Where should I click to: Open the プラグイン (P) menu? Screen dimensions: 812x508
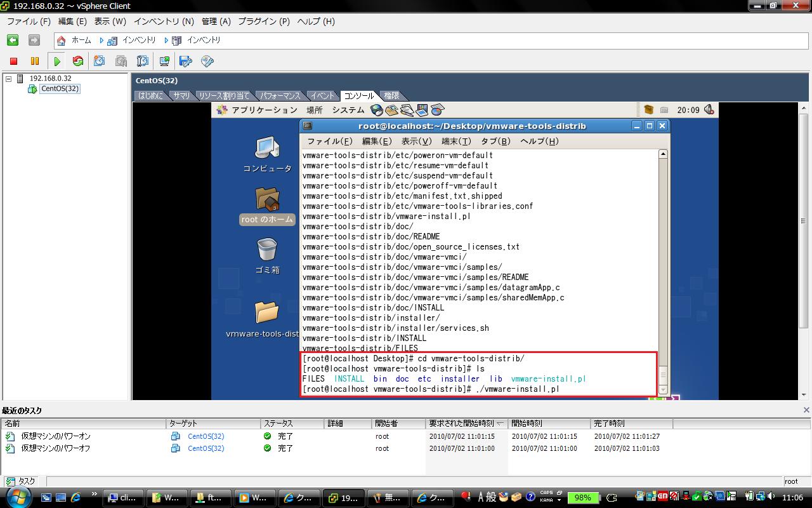point(264,22)
